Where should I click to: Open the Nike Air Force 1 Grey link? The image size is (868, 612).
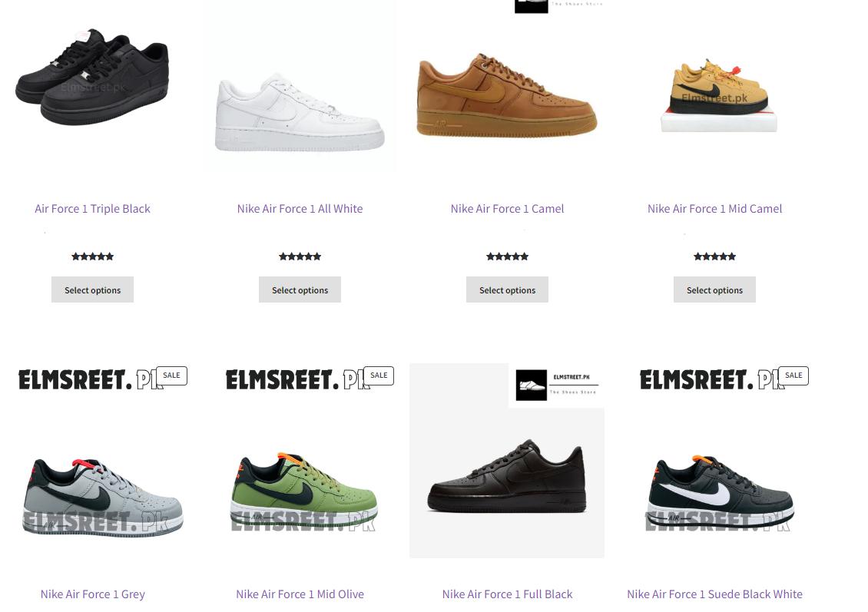92,594
